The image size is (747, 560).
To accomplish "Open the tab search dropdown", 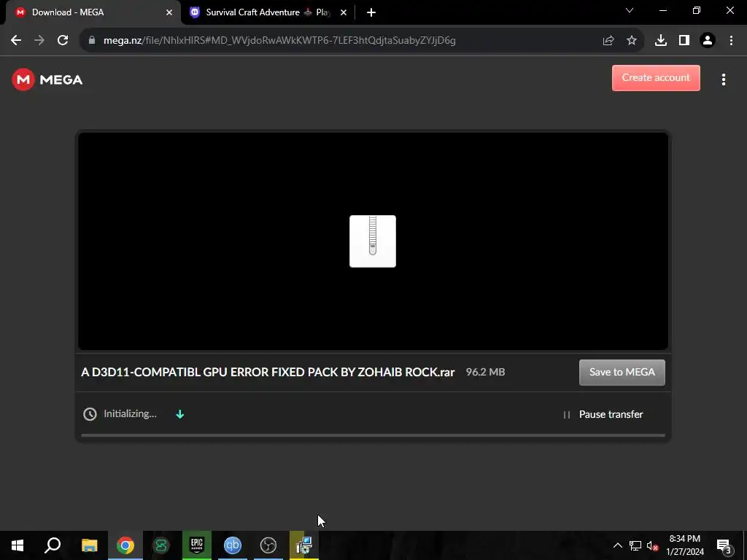I will [x=630, y=10].
